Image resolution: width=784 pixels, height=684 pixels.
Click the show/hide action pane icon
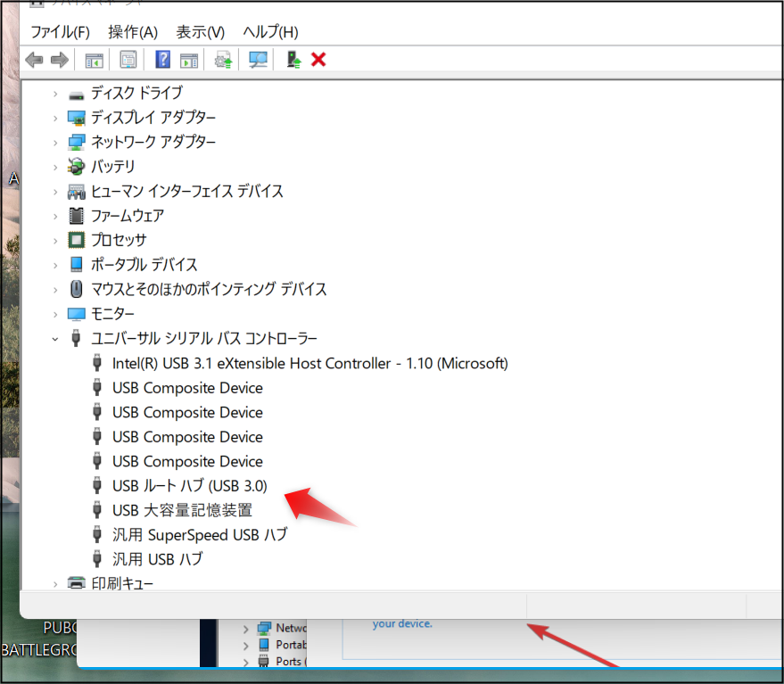[189, 60]
